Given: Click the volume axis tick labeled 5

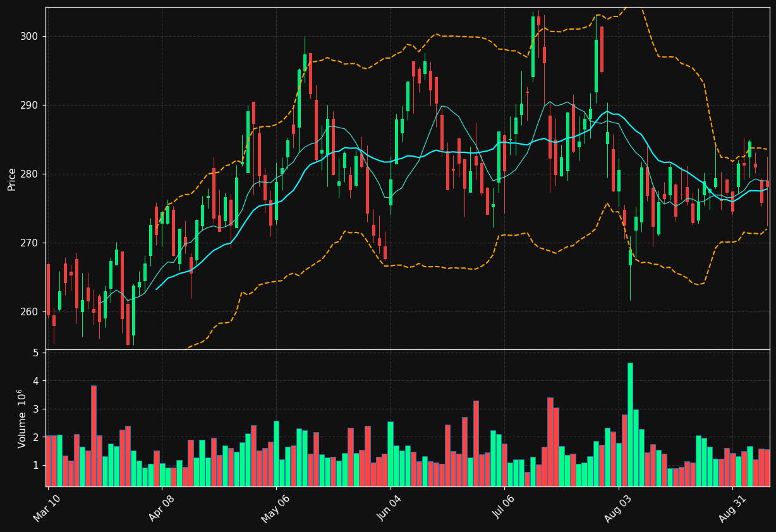Looking at the screenshot, I should tap(35, 353).
